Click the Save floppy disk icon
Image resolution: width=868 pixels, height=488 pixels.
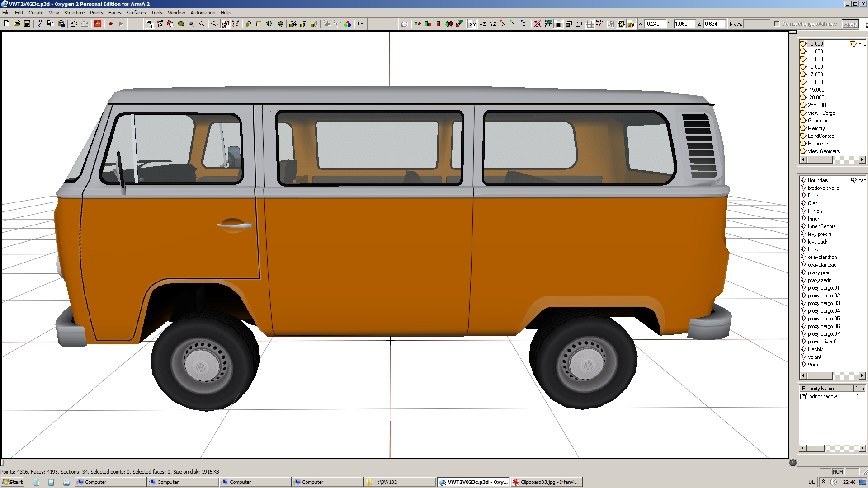27,24
